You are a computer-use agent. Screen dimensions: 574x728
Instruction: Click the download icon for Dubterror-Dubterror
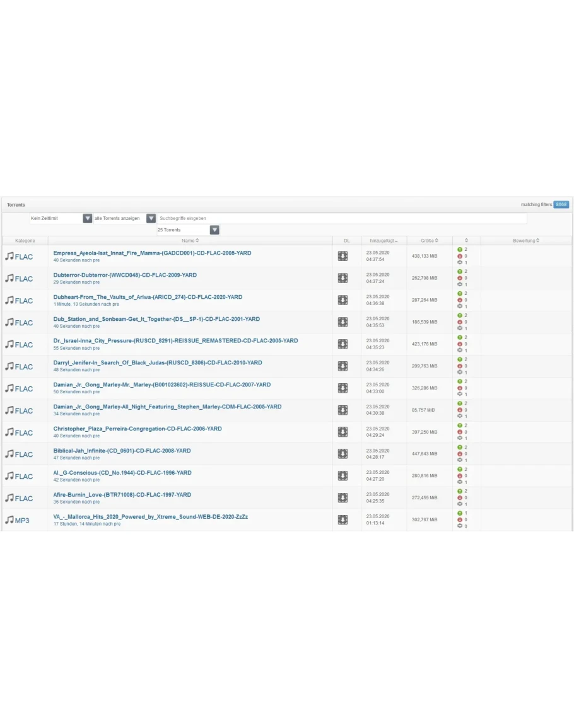343,278
